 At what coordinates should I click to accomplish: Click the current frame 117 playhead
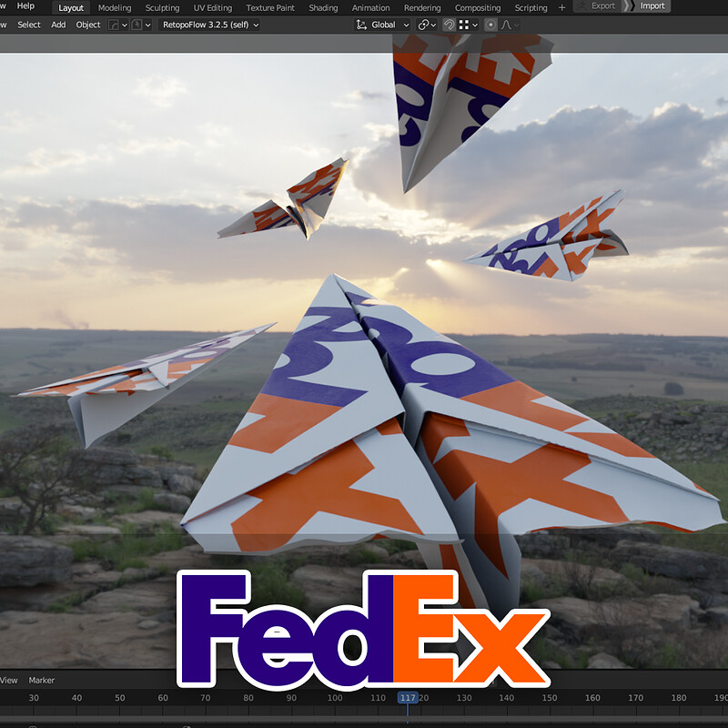pyautogui.click(x=408, y=697)
